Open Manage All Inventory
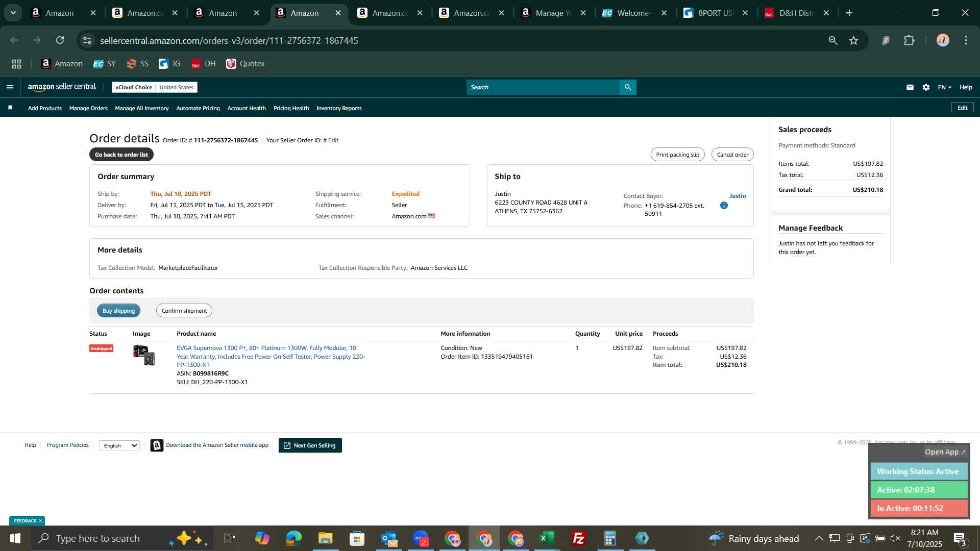This screenshot has width=980, height=551. pos(142,108)
